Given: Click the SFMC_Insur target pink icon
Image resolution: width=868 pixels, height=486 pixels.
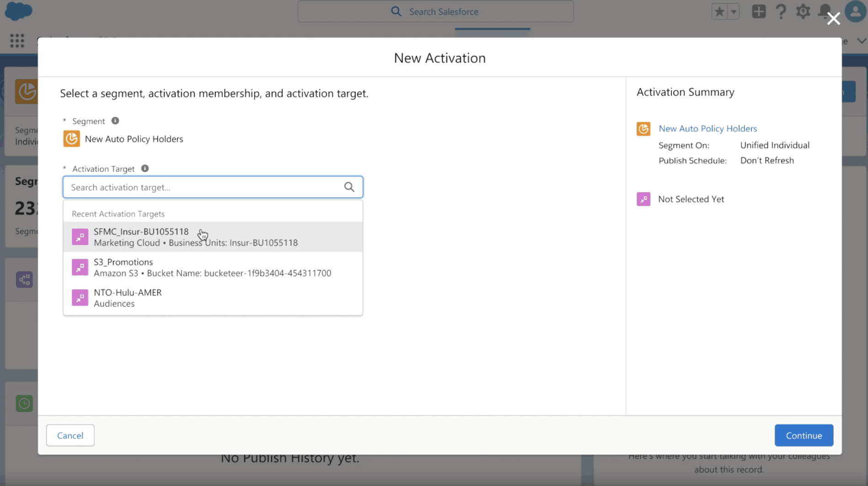Looking at the screenshot, I should click(80, 237).
